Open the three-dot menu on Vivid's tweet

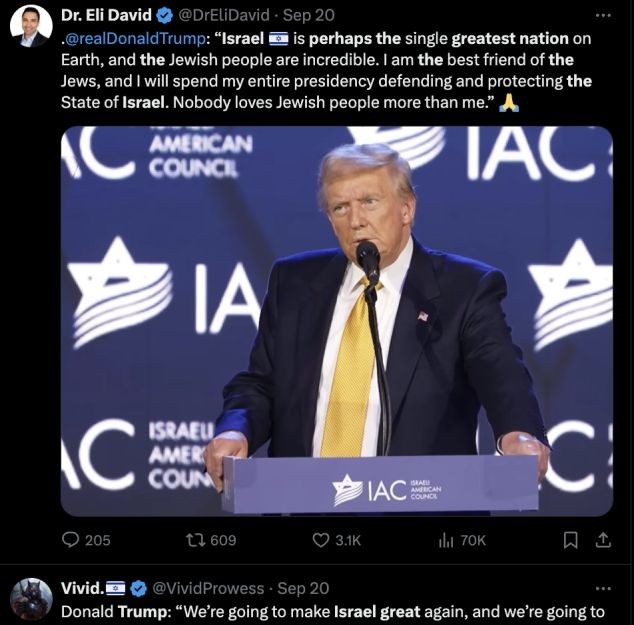click(x=603, y=588)
